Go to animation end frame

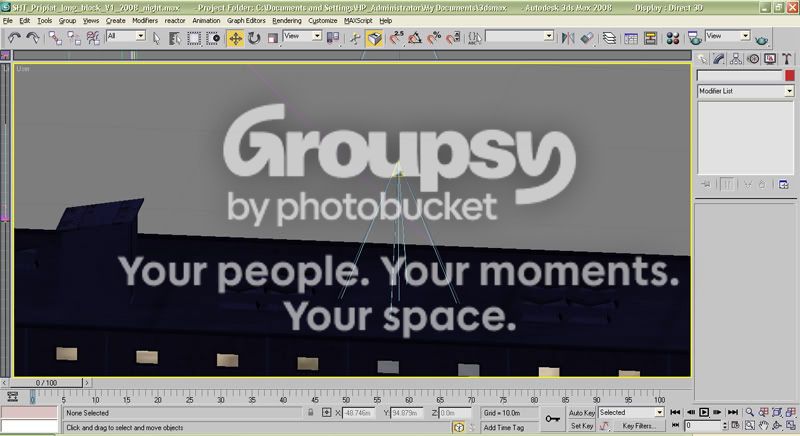(733, 412)
